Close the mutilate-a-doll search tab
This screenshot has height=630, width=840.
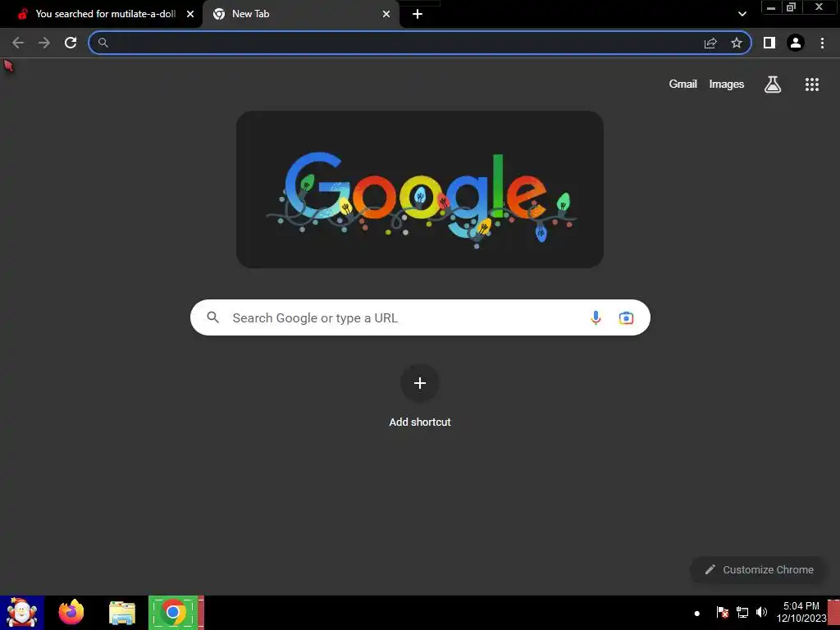coord(190,14)
